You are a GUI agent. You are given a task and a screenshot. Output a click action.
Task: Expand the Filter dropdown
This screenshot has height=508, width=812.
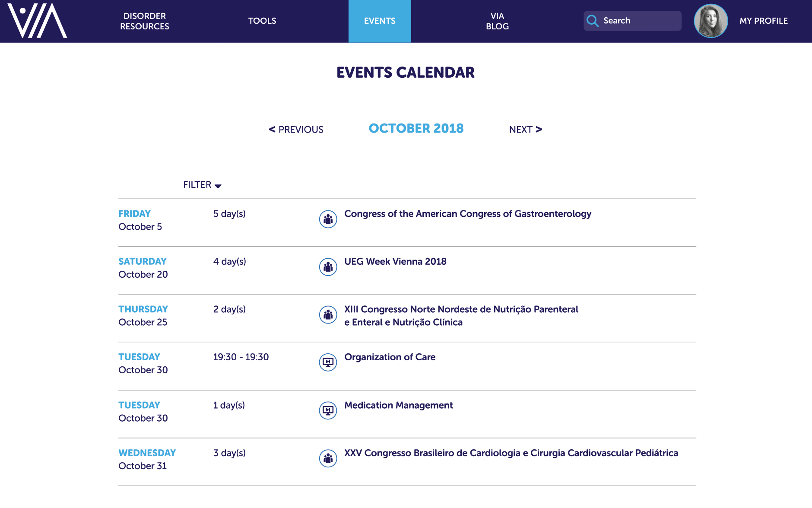coord(202,185)
